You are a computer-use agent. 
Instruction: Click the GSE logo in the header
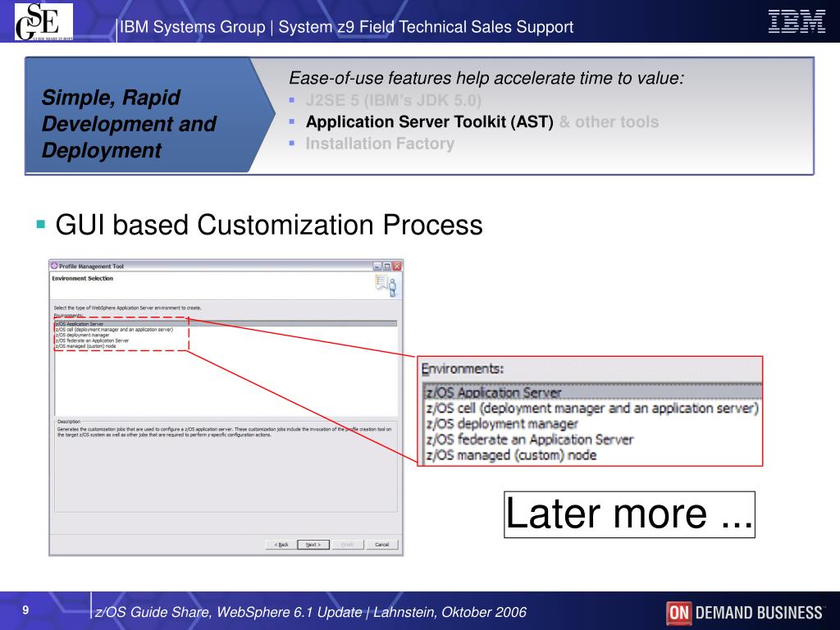(x=44, y=21)
